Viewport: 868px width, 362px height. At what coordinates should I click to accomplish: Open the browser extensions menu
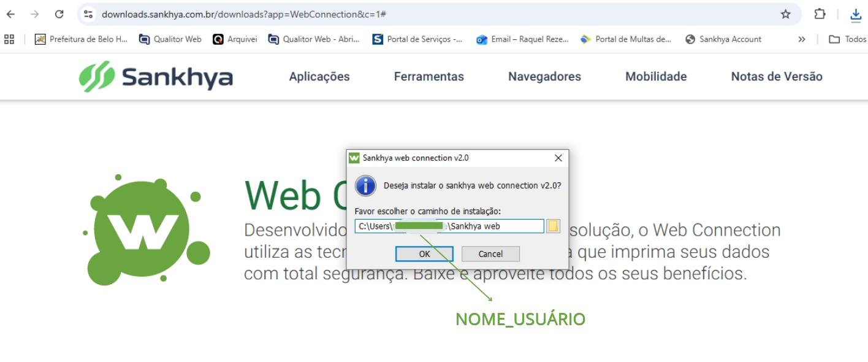(x=820, y=14)
